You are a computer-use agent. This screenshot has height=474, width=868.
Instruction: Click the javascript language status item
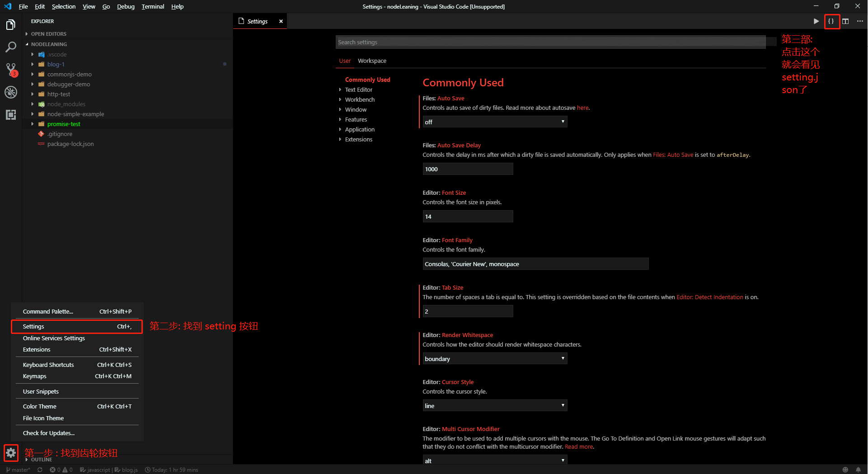[x=95, y=470]
